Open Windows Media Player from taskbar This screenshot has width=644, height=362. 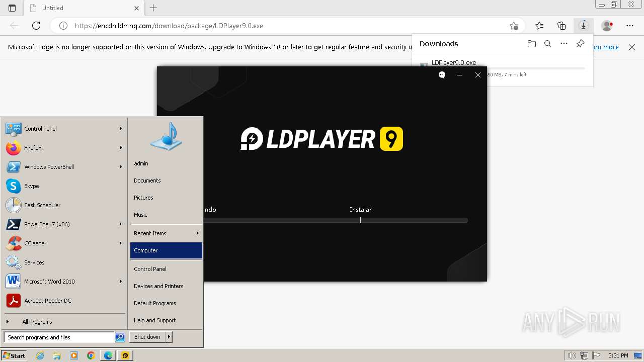tap(74, 355)
